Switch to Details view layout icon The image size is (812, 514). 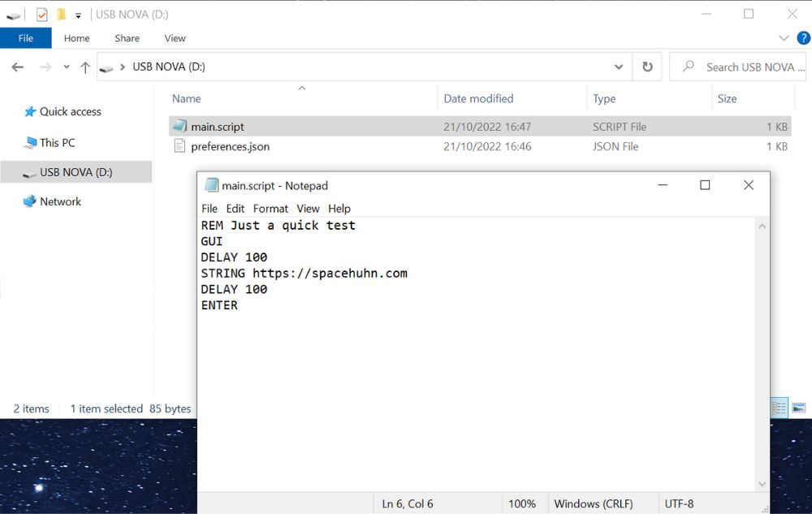pyautogui.click(x=780, y=408)
